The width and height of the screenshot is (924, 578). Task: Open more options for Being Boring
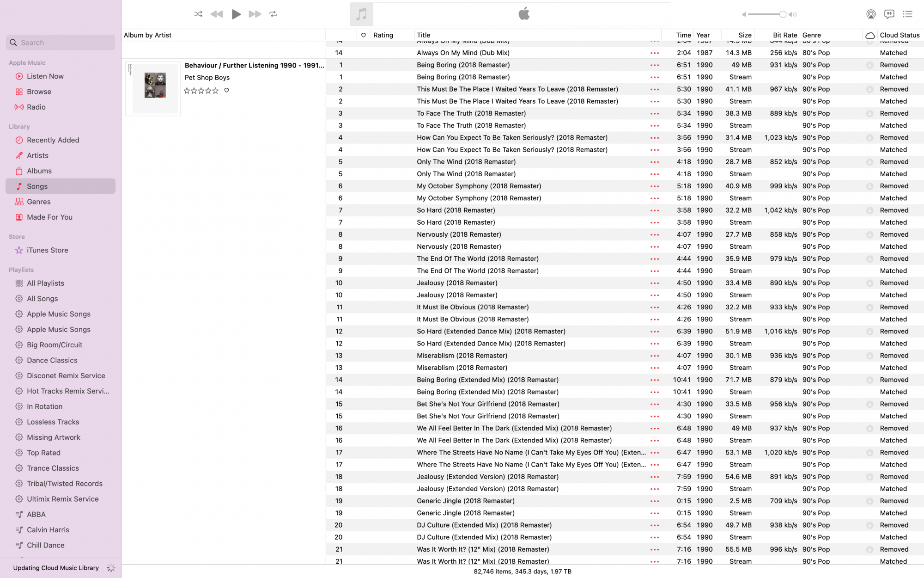tap(654, 65)
